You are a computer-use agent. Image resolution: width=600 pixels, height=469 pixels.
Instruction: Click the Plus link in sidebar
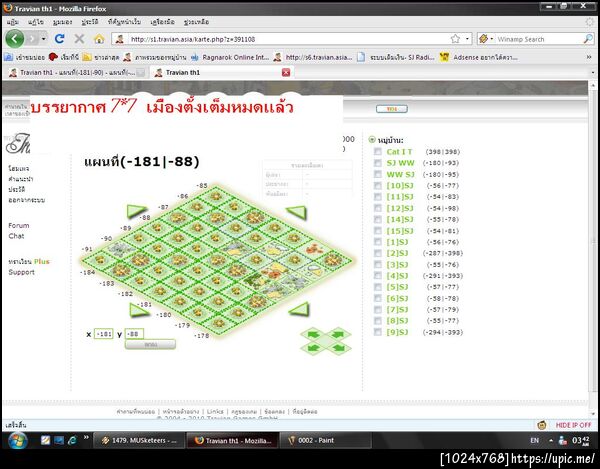[x=42, y=261]
